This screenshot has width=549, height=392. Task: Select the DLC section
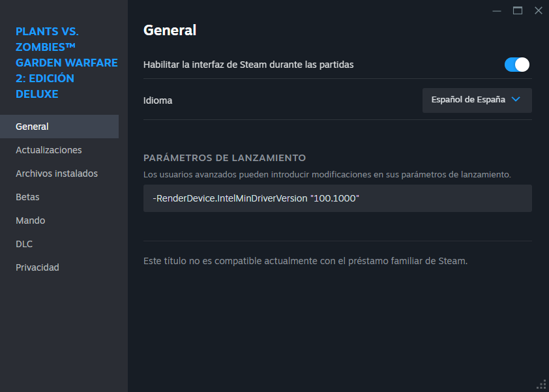click(x=59, y=244)
